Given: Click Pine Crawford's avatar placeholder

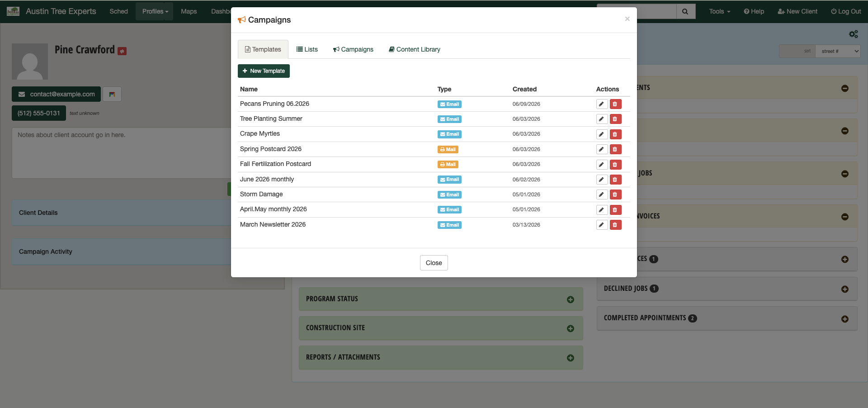Looking at the screenshot, I should coord(30,62).
